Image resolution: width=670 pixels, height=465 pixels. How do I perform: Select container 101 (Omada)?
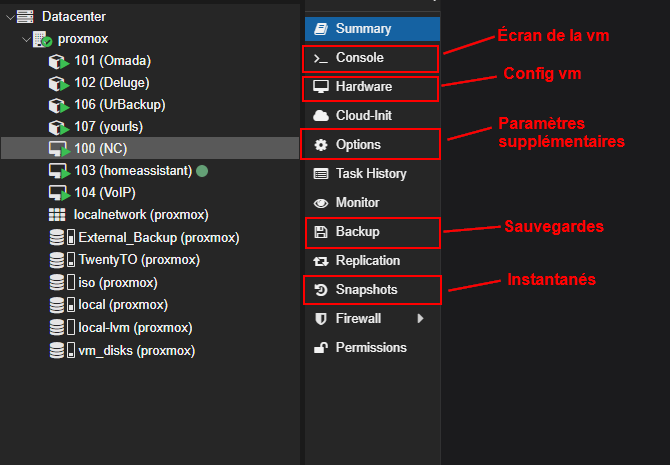pyautogui.click(x=112, y=61)
